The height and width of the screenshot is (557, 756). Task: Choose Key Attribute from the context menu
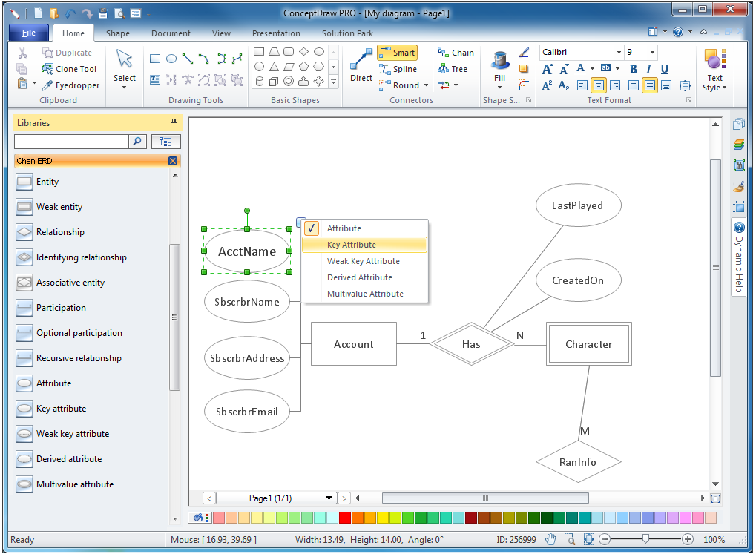click(364, 245)
